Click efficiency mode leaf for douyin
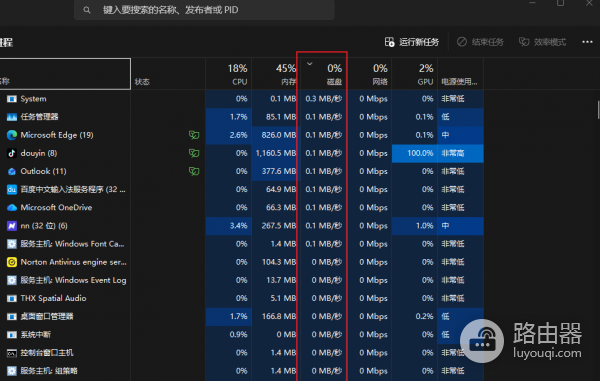The height and width of the screenshot is (381, 600). pyautogui.click(x=194, y=153)
